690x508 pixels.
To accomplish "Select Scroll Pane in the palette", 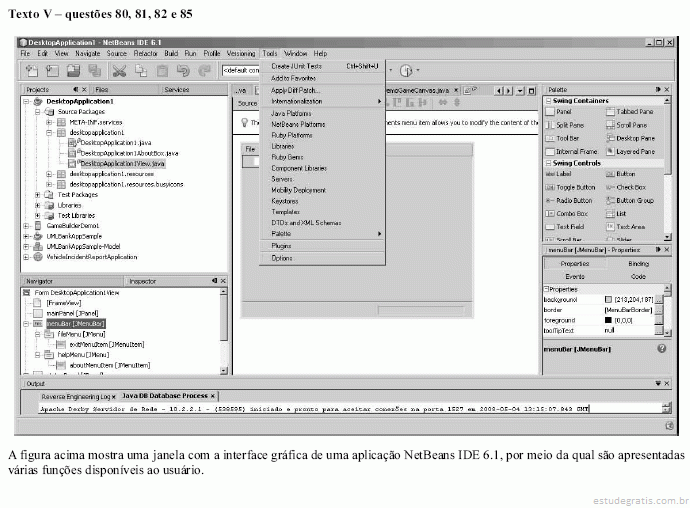I will tap(627, 125).
